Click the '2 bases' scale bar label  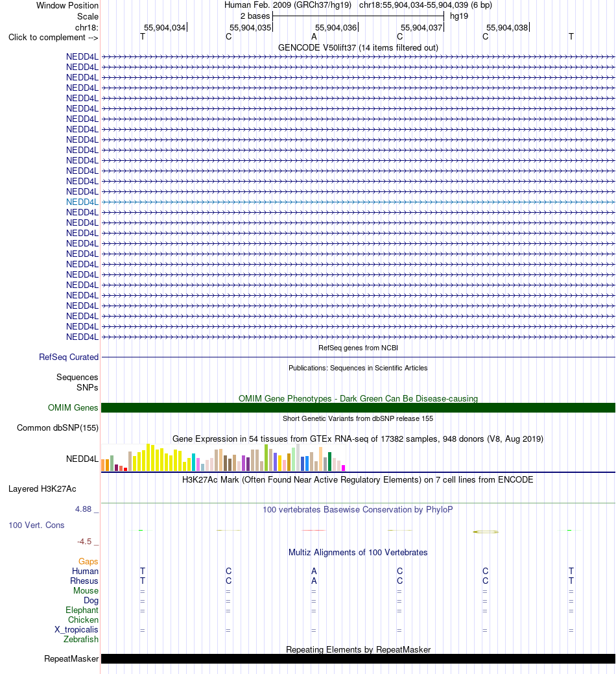[x=255, y=16]
